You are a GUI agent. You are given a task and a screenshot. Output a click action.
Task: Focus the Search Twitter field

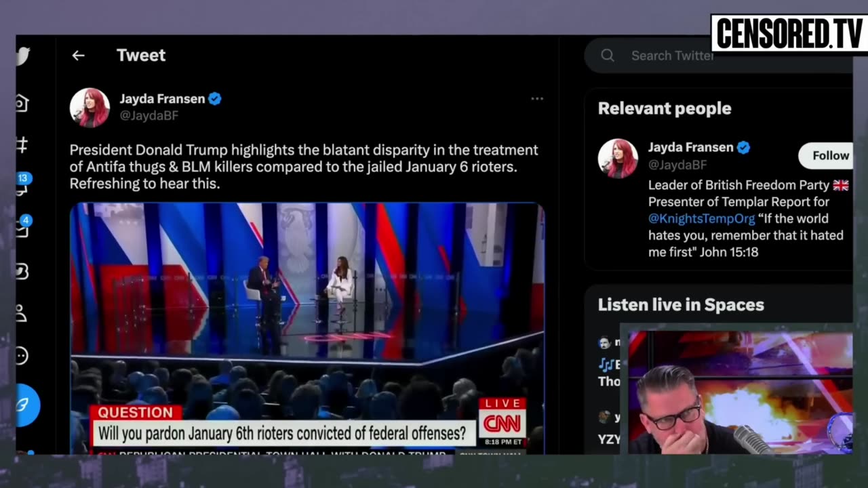coord(719,56)
